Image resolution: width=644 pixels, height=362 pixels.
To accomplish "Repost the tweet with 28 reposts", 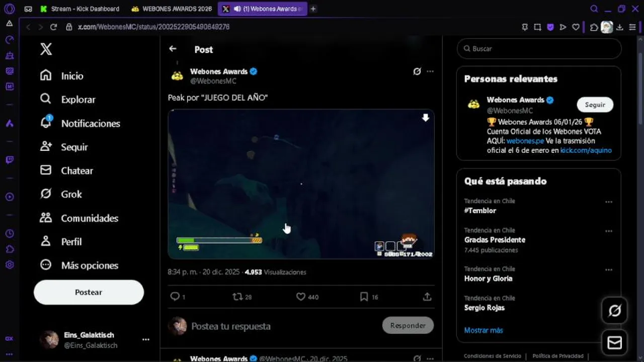I will pyautogui.click(x=242, y=297).
